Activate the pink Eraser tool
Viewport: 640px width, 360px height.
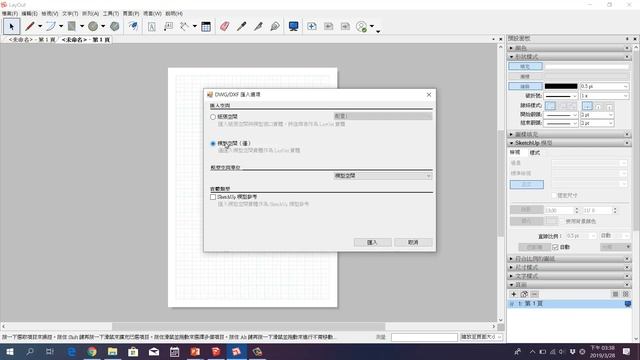click(x=224, y=27)
